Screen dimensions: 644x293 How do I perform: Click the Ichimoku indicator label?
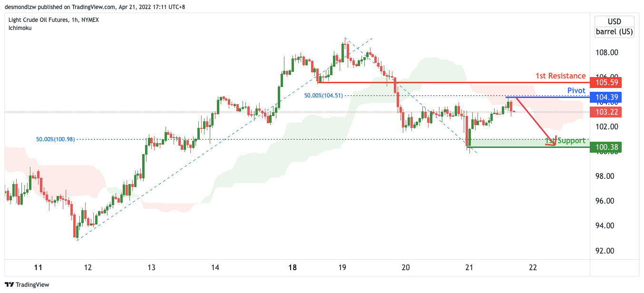[20, 28]
